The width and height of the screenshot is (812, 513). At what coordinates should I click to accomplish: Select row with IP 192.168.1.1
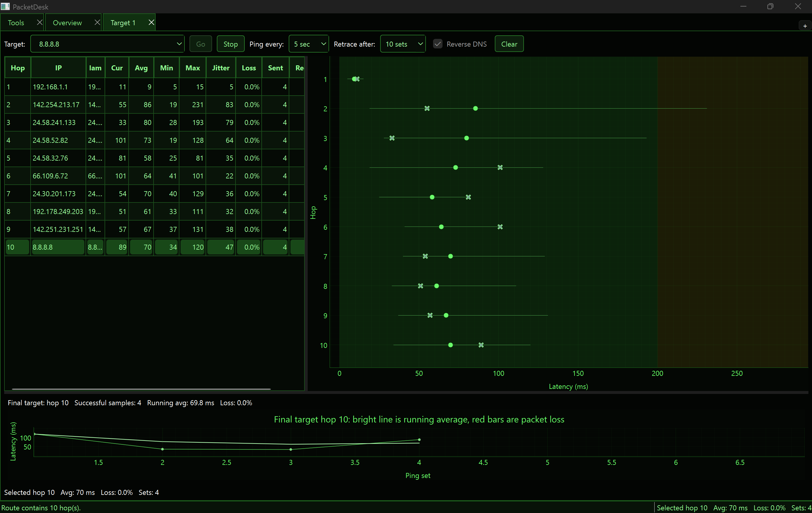[x=154, y=87]
